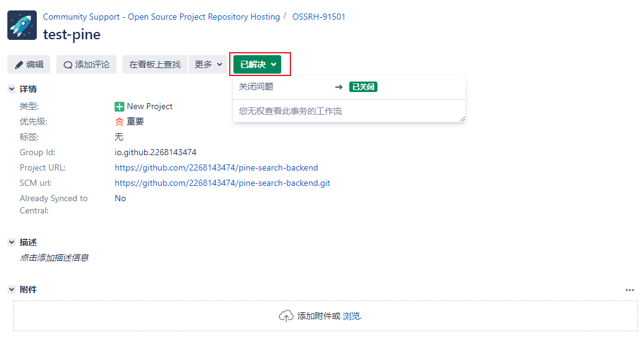Click 点击添加描述信息 to add description
644x341 pixels.
coord(54,258)
